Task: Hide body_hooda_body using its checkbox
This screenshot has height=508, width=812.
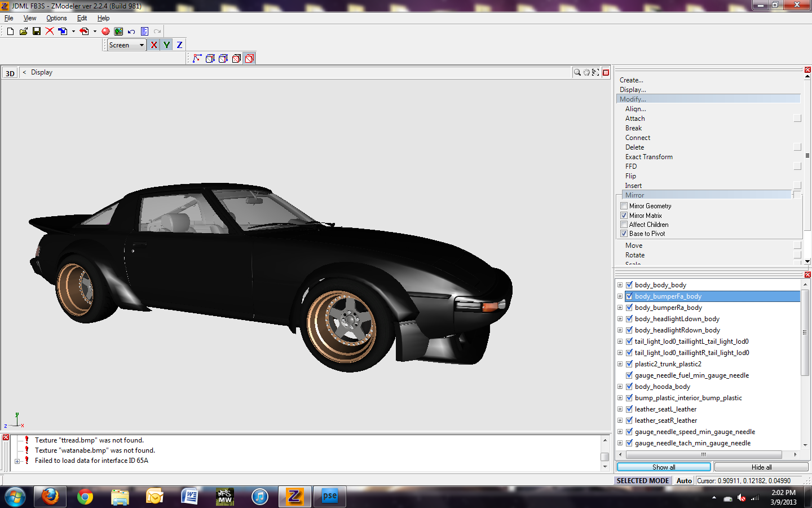Action: click(x=629, y=387)
